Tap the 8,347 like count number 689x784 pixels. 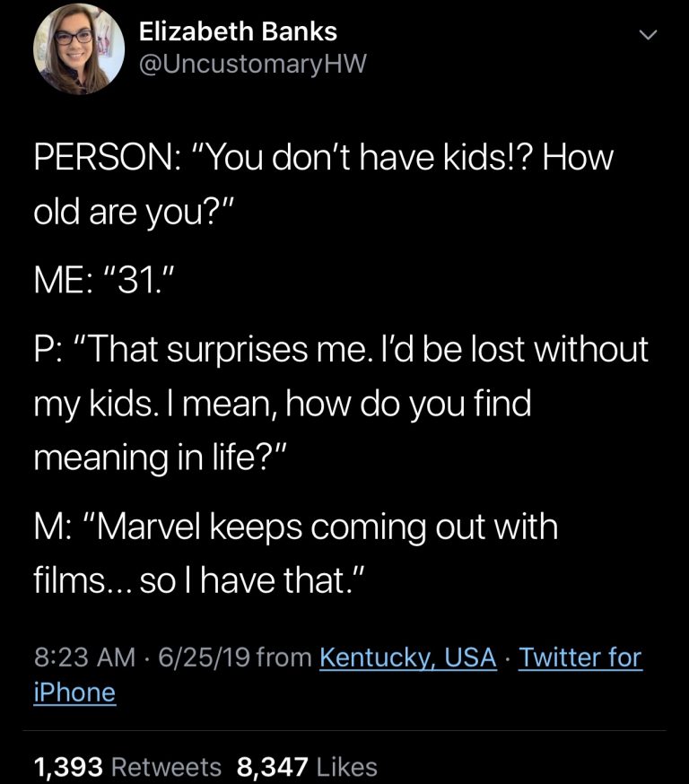click(271, 767)
